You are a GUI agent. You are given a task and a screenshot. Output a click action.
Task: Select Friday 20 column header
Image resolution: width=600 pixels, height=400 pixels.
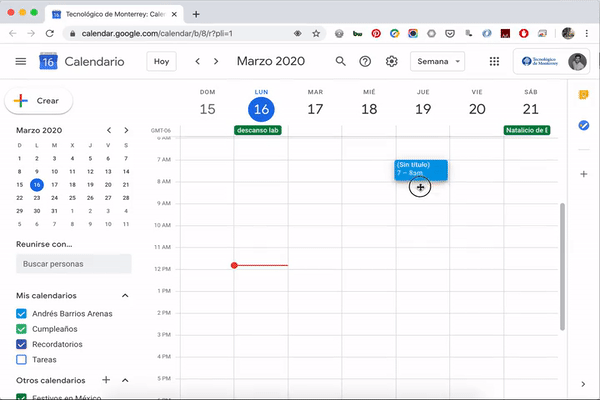click(x=477, y=103)
